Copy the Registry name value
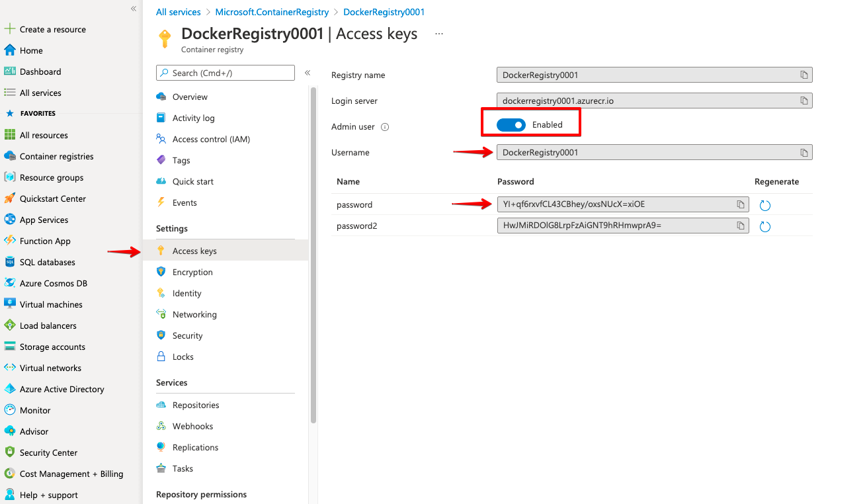Viewport: 867px width, 504px height. (804, 75)
